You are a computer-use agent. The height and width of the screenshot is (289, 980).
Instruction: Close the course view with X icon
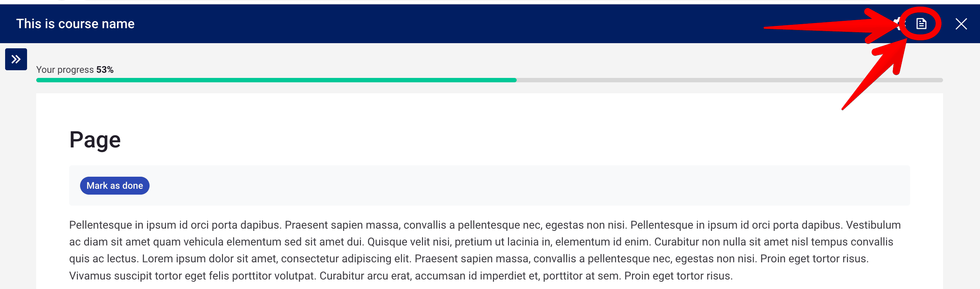tap(961, 24)
